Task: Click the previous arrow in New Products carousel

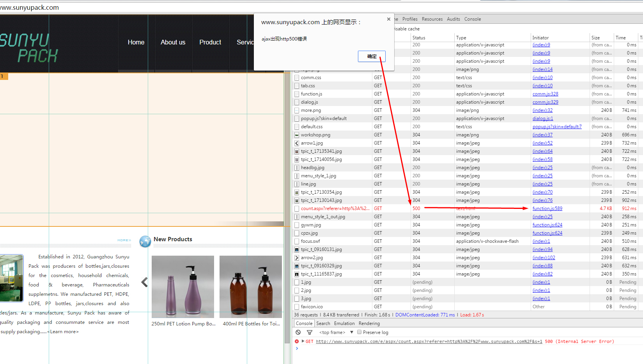Action: (x=145, y=282)
